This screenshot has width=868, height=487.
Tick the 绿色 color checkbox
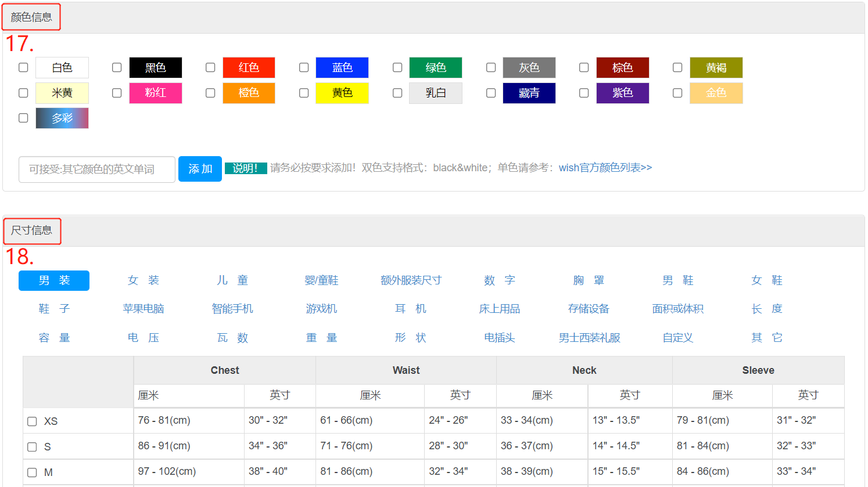click(397, 67)
